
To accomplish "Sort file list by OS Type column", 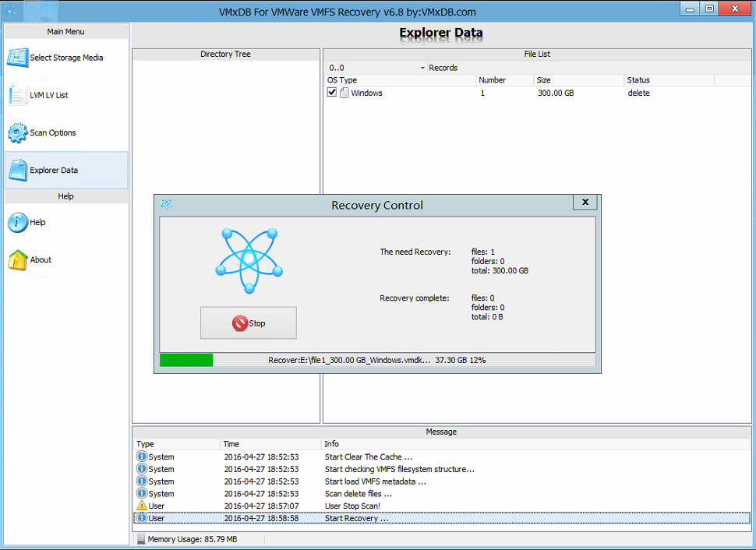I will [400, 80].
